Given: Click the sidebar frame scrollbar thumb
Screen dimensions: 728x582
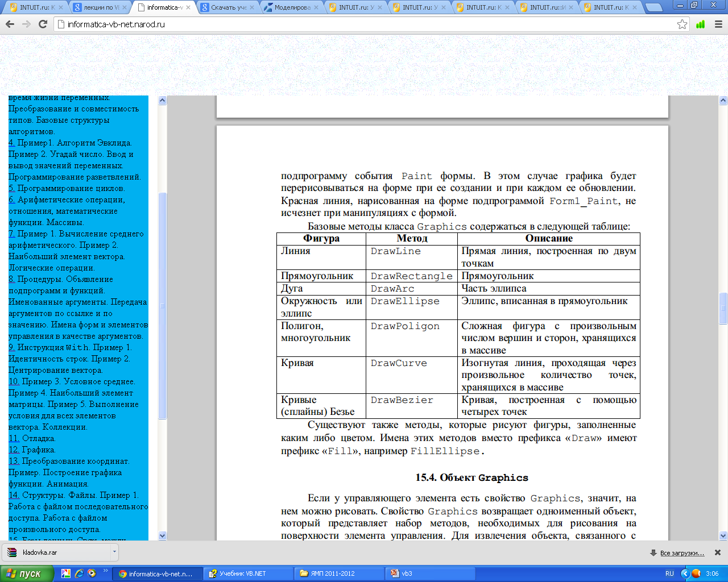Looking at the screenshot, I should pyautogui.click(x=162, y=305).
